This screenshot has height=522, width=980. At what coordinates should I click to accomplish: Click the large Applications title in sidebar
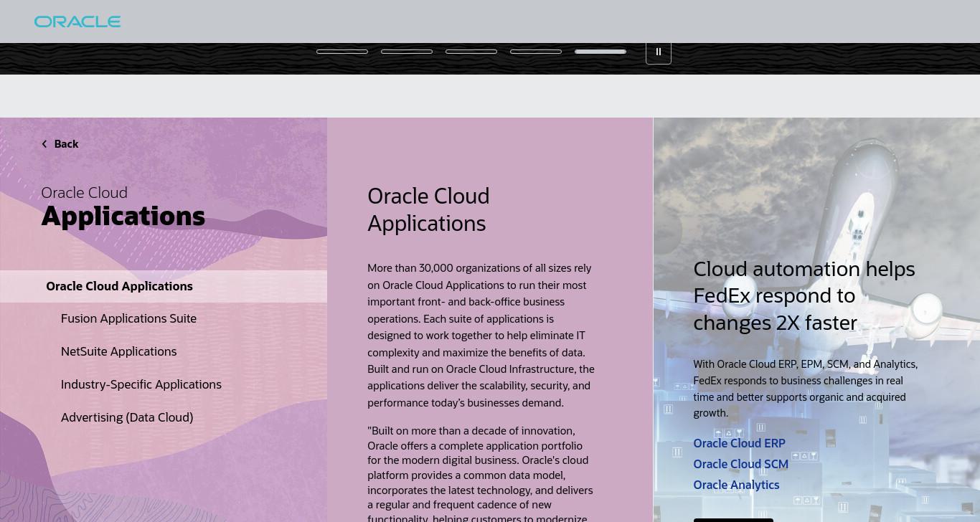(123, 216)
